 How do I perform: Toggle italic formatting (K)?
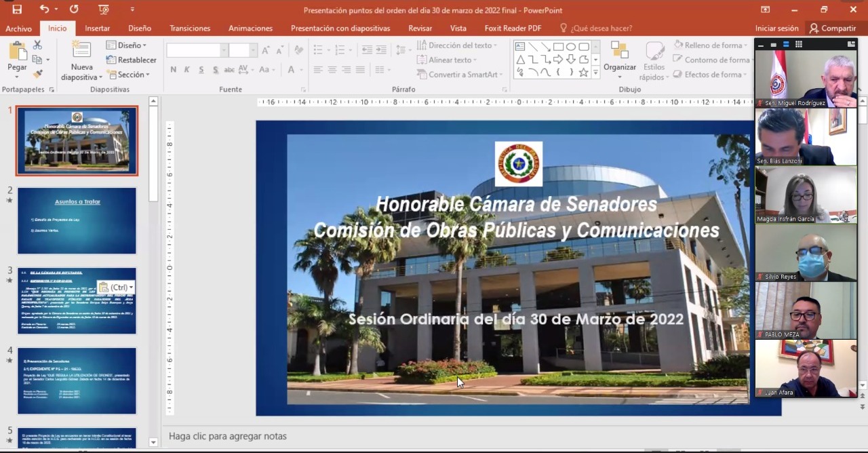[187, 70]
